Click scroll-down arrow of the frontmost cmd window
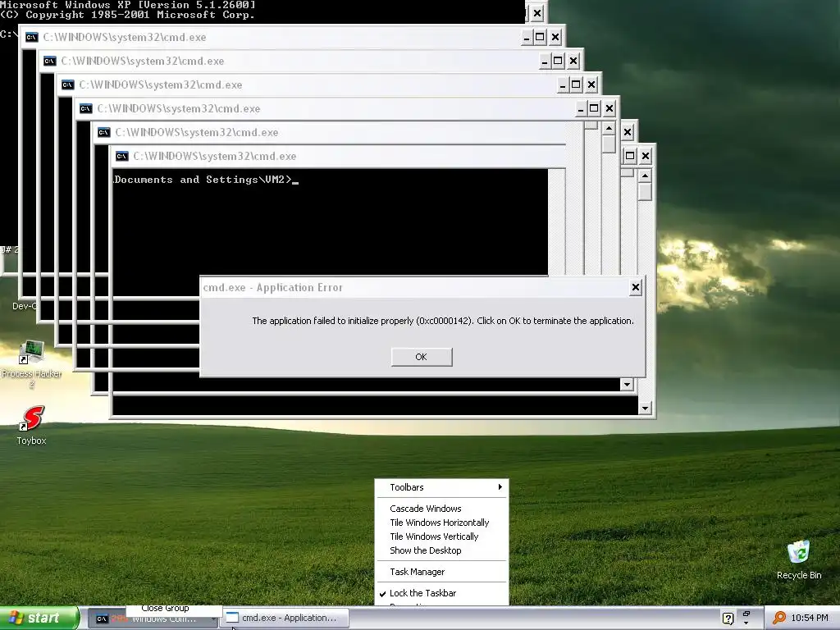This screenshot has height=630, width=840. point(645,409)
